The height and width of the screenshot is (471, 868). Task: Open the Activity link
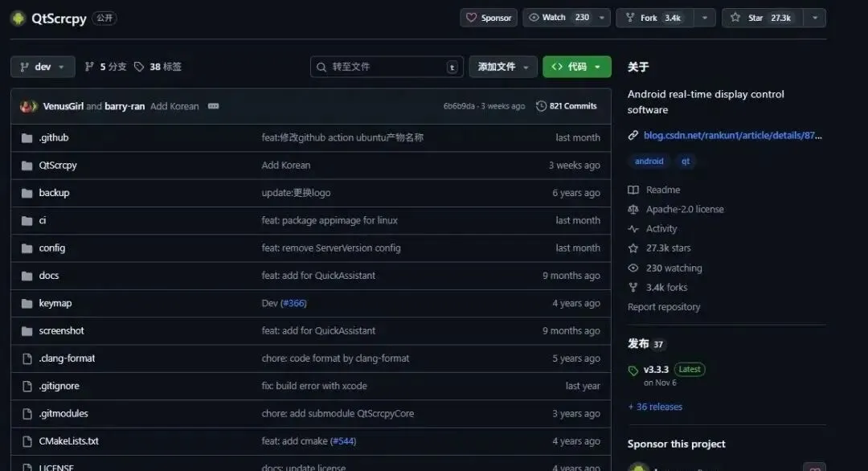coord(661,228)
